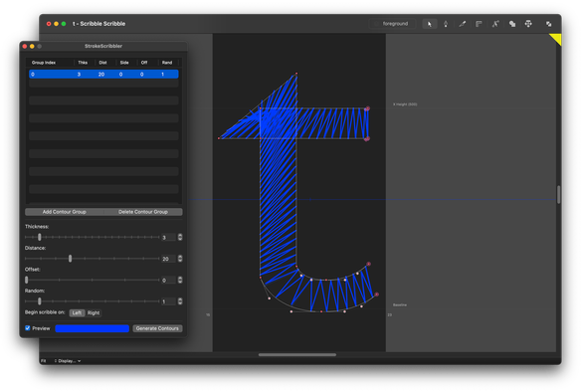Click the Group Index column header
This screenshot has height=392, width=582.
coord(44,63)
